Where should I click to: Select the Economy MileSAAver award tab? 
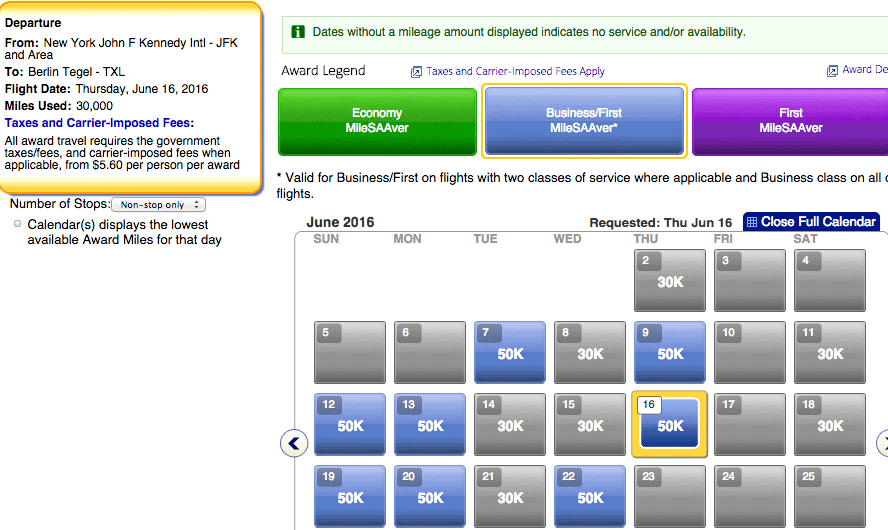[377, 121]
